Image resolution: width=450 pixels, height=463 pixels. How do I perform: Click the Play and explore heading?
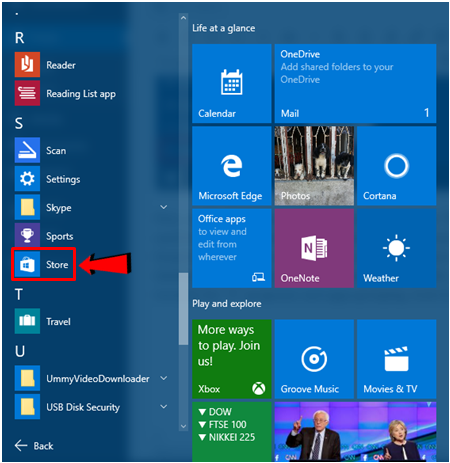click(x=227, y=304)
